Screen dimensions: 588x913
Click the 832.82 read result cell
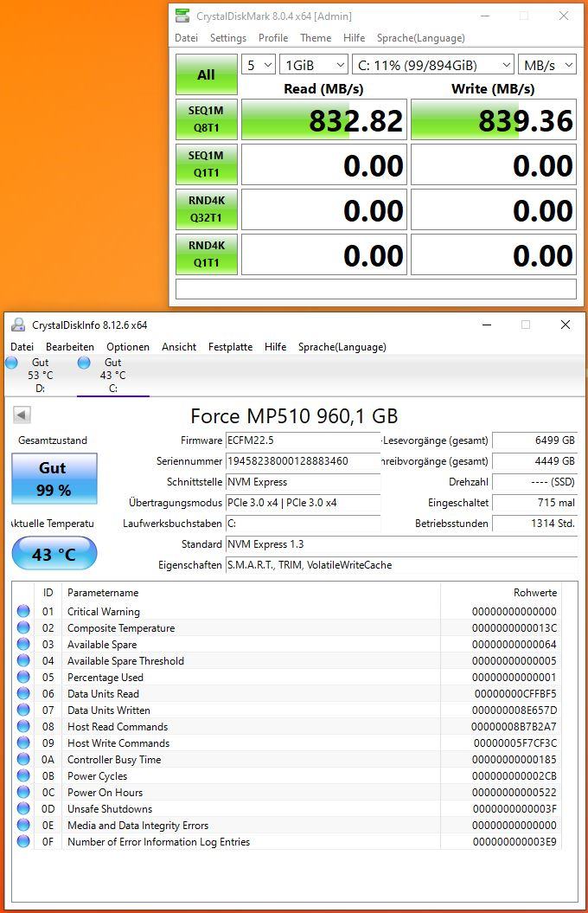(324, 119)
